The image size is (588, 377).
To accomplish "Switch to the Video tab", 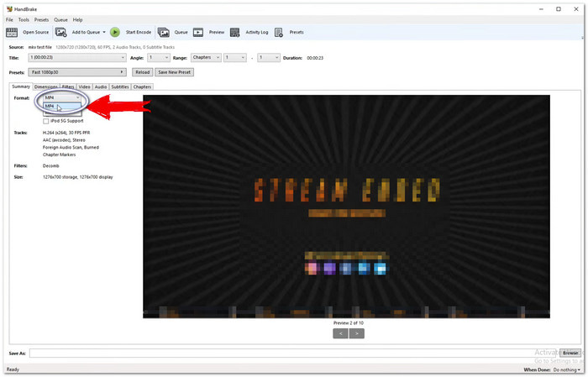I will (84, 87).
